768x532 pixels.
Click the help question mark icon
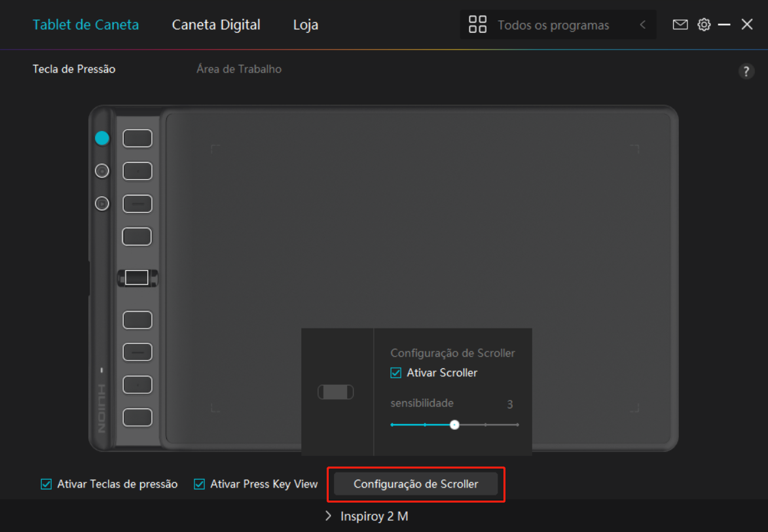[746, 72]
